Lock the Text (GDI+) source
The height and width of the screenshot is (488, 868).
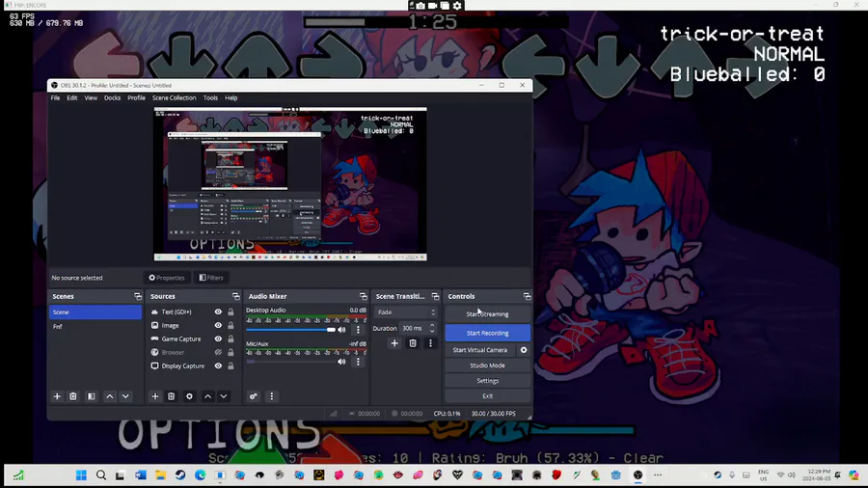[x=231, y=312]
